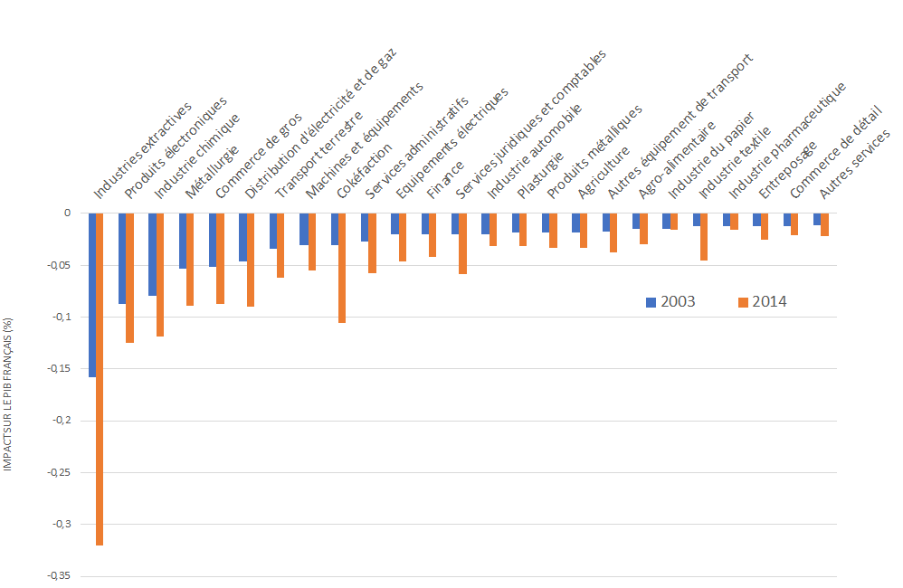
Task: Click the orange 2014 bar for Industries extractives
Action: (100, 380)
